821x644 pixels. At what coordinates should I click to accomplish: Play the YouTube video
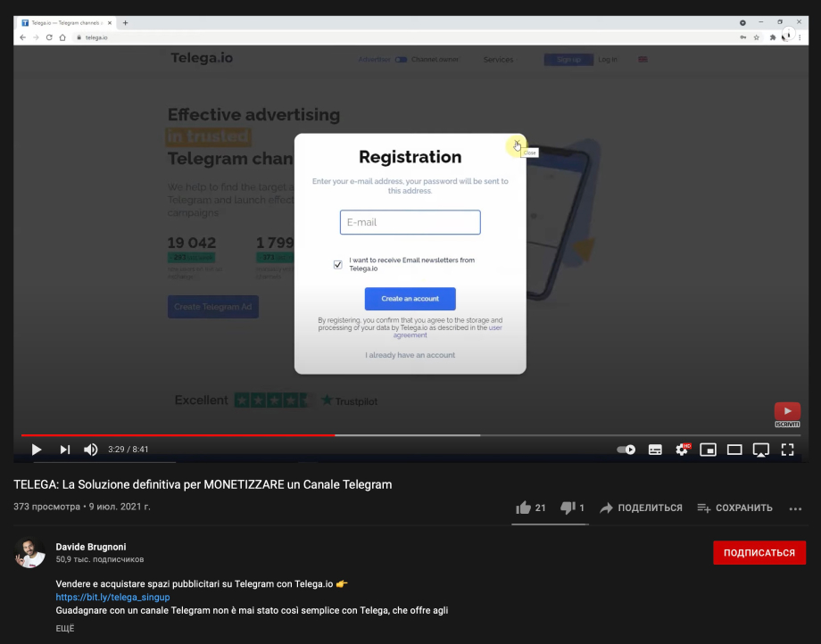point(36,450)
